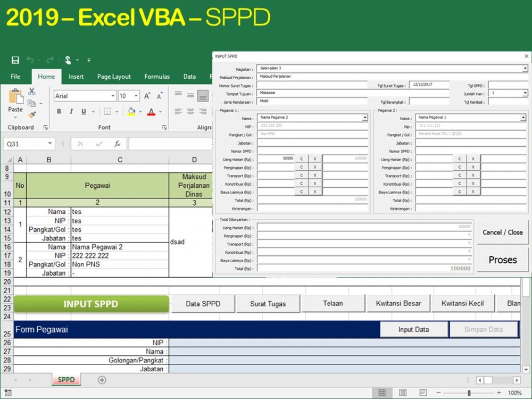The image size is (532, 399).
Task: Select Normal view icon in status bar
Action: pyautogui.click(x=382, y=393)
